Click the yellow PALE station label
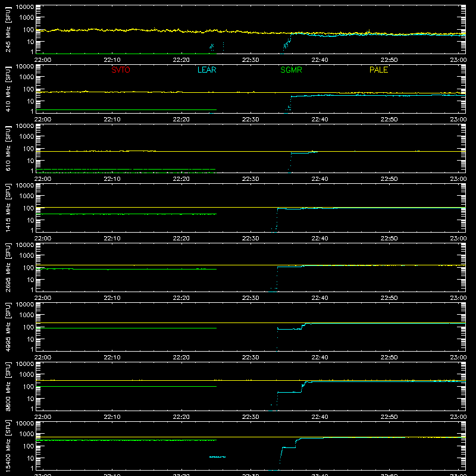The height and width of the screenshot is (476, 476). pos(378,70)
